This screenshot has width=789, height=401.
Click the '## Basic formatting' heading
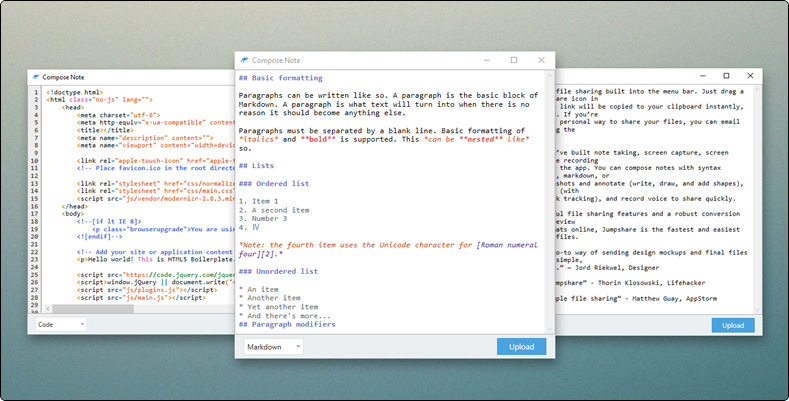(280, 78)
